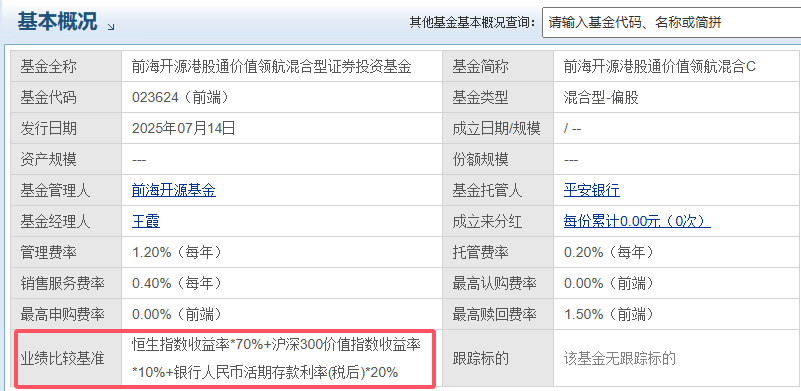Click the 发行日期 label cell
801x391 pixels.
[x=66, y=128]
